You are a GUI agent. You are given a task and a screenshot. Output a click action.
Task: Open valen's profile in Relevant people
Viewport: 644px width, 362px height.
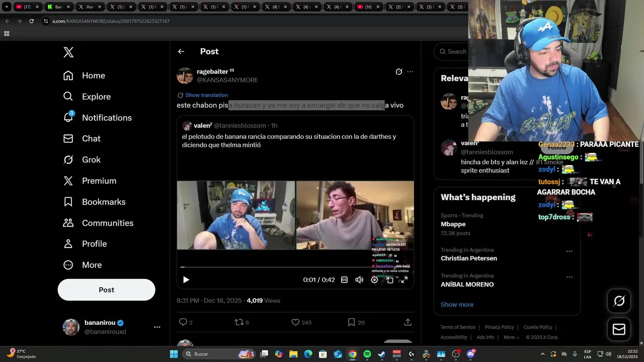point(448,148)
